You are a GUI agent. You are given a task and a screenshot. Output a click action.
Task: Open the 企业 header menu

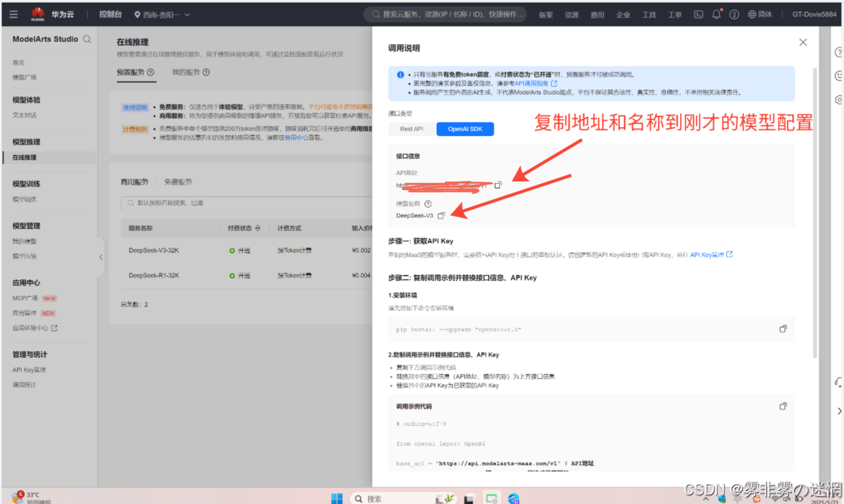623,15
